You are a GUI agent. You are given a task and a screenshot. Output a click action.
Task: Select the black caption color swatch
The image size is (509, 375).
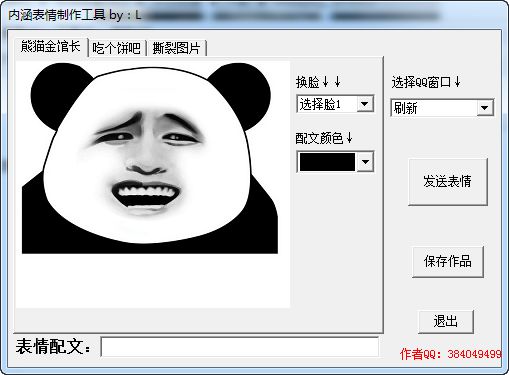click(327, 162)
